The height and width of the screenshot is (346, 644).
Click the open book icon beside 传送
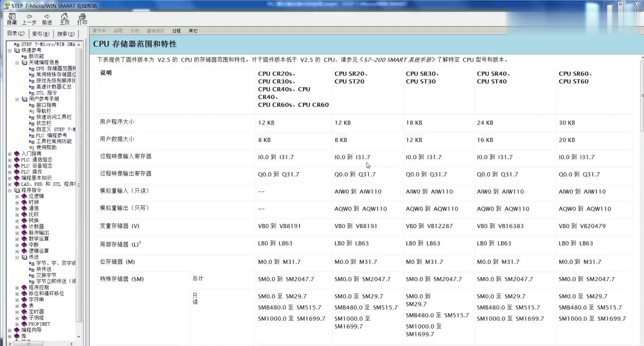pos(25,257)
